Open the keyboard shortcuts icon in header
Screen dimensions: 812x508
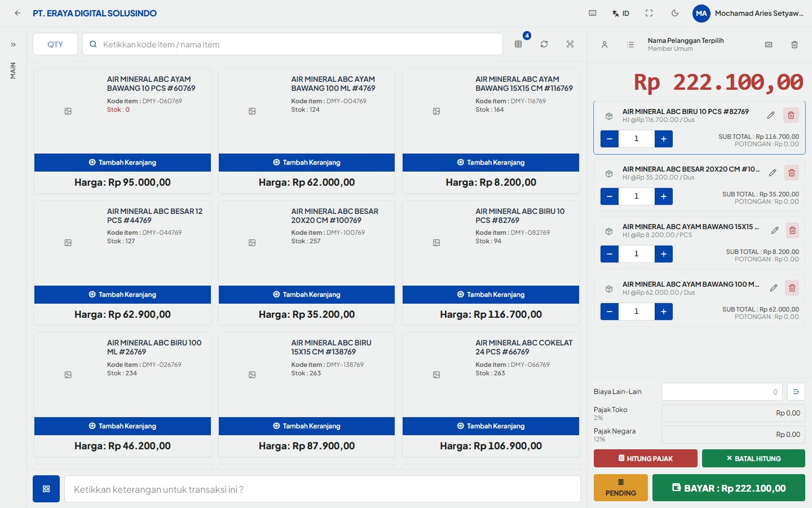(x=593, y=13)
